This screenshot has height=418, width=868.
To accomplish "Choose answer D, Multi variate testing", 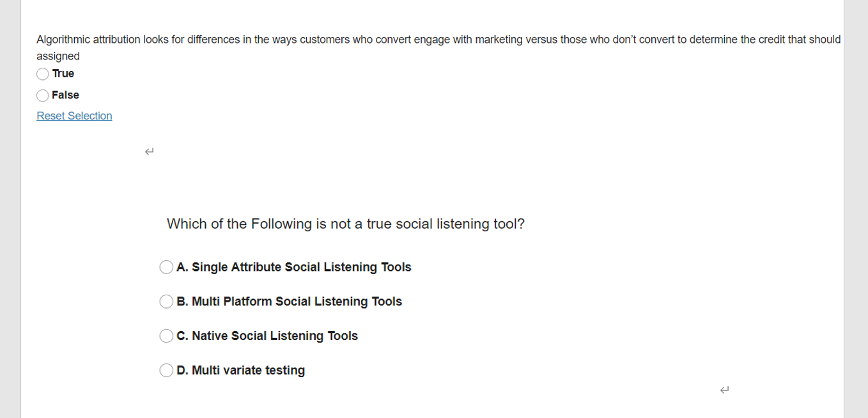I will coord(166,370).
